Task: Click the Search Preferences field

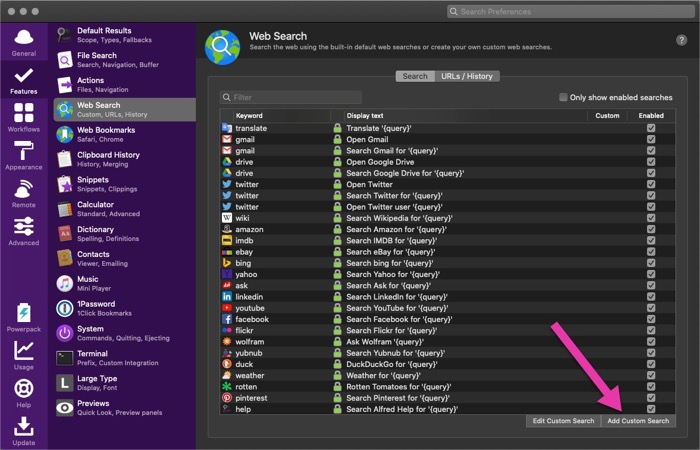Action: pyautogui.click(x=571, y=12)
